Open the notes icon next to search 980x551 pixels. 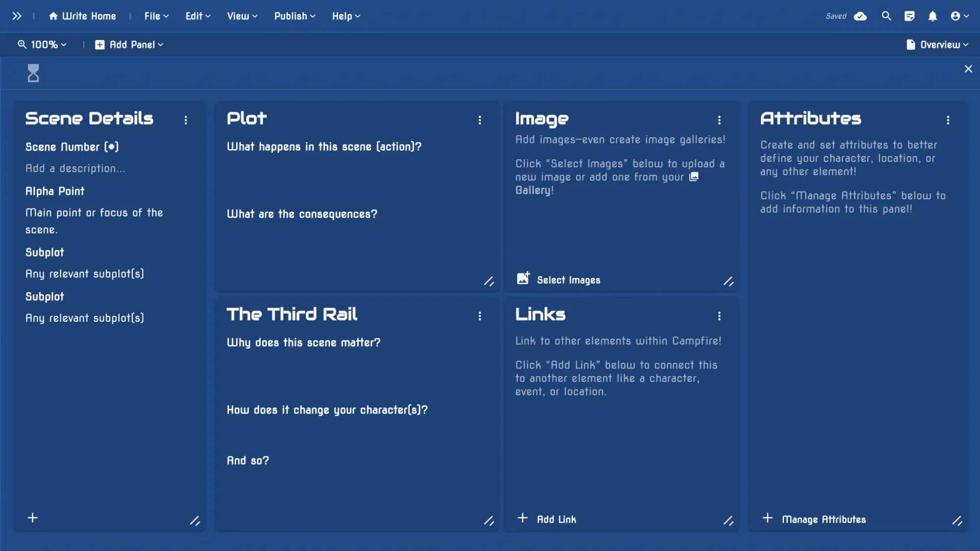pos(909,16)
